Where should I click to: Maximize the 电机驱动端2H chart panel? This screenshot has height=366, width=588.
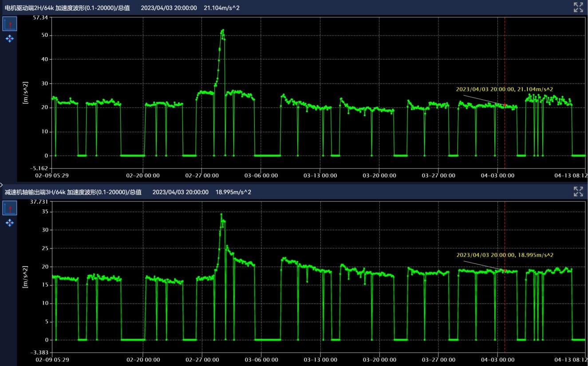click(x=578, y=8)
